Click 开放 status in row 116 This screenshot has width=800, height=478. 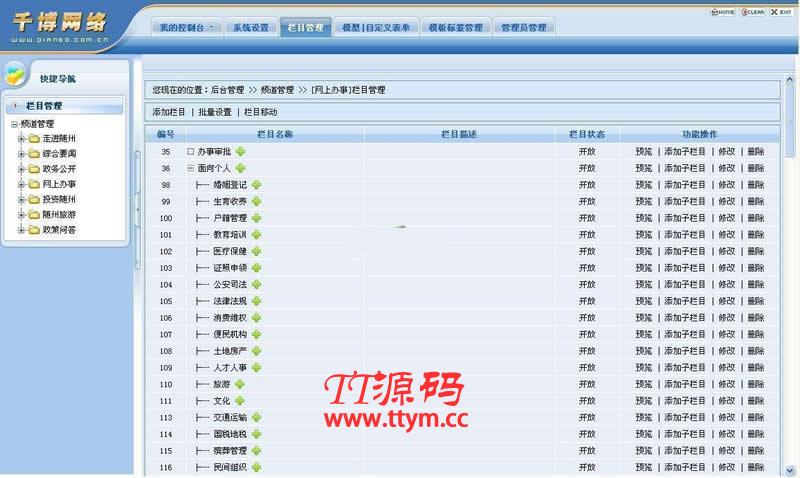587,467
